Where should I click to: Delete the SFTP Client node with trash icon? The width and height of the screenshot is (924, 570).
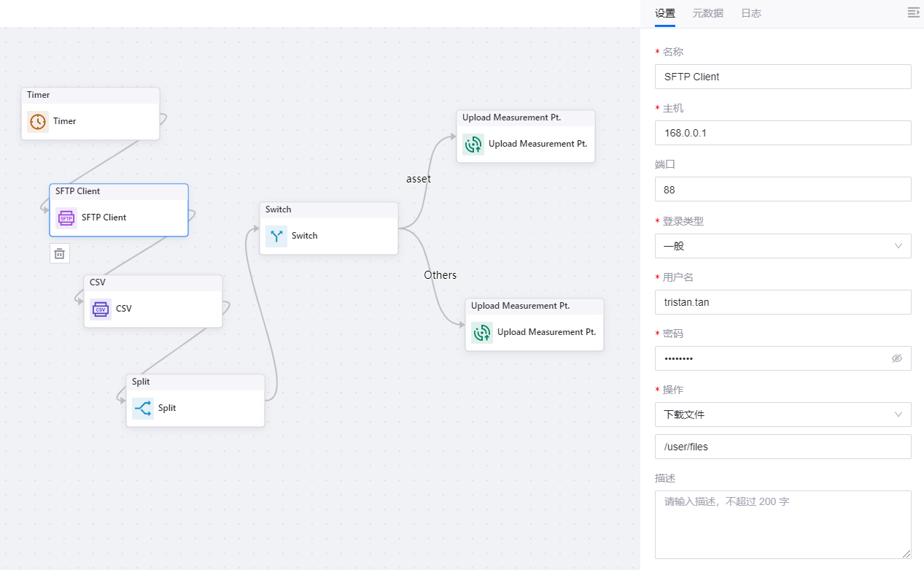pyautogui.click(x=60, y=253)
